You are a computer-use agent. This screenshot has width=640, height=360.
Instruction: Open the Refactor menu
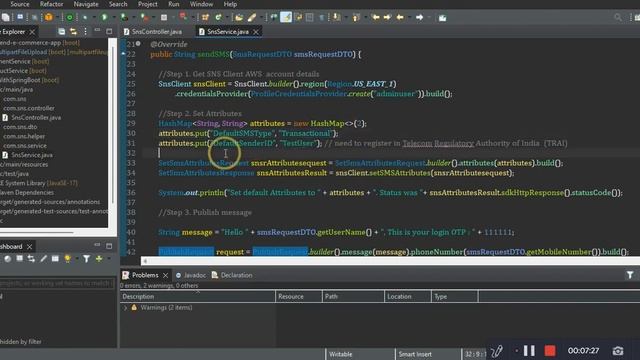(51, 4)
